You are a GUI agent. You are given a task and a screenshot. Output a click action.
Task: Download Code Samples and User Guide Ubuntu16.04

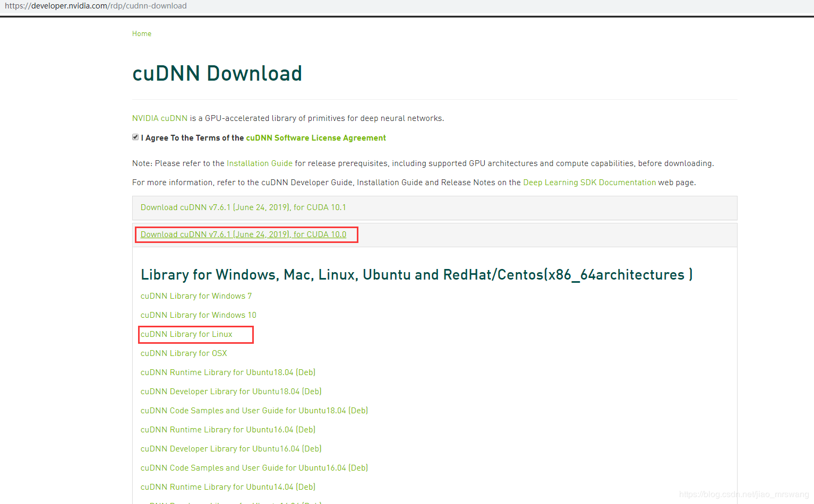[x=254, y=468]
